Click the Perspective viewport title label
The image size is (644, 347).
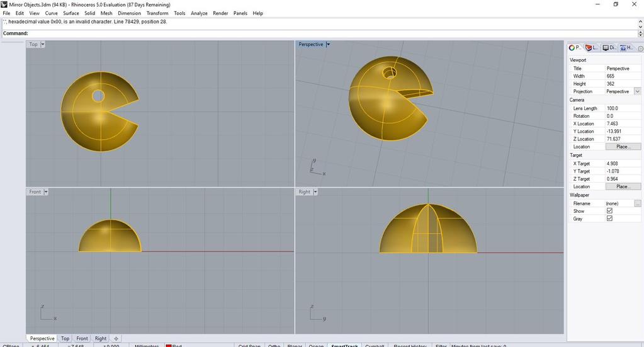pos(311,44)
